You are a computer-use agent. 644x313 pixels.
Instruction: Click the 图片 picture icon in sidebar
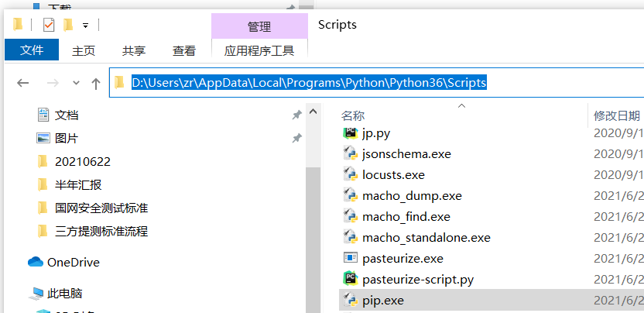[43, 138]
